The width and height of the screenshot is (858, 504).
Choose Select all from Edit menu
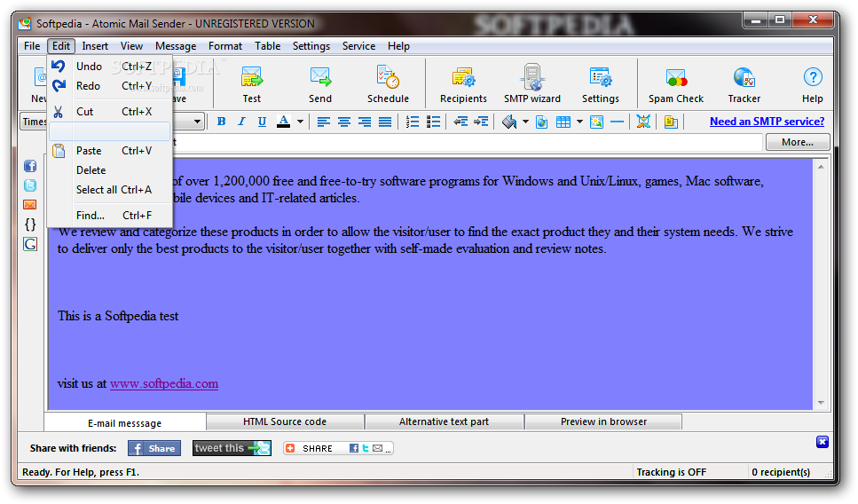(x=110, y=190)
